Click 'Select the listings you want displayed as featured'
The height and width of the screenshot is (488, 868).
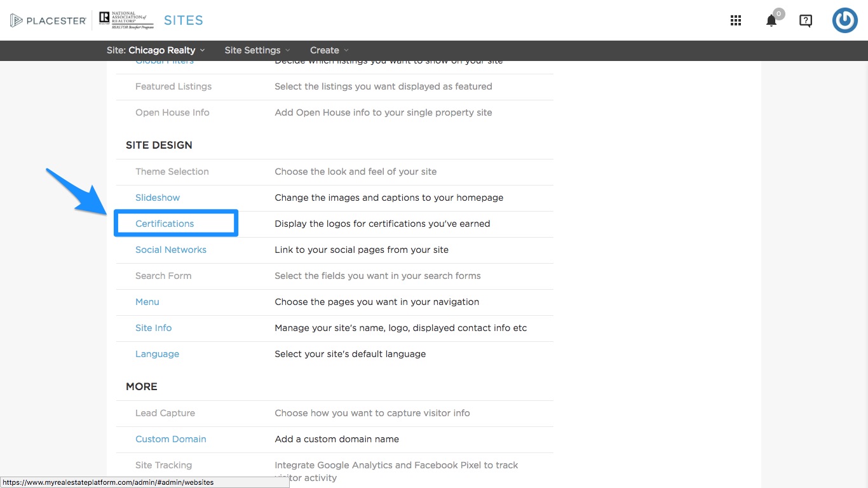(383, 86)
